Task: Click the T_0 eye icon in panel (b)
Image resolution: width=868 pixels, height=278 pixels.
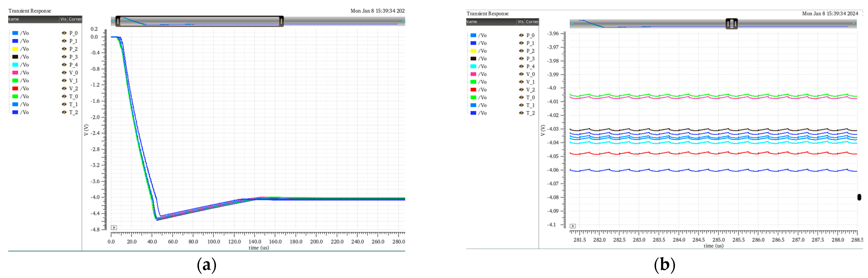Action: click(521, 97)
